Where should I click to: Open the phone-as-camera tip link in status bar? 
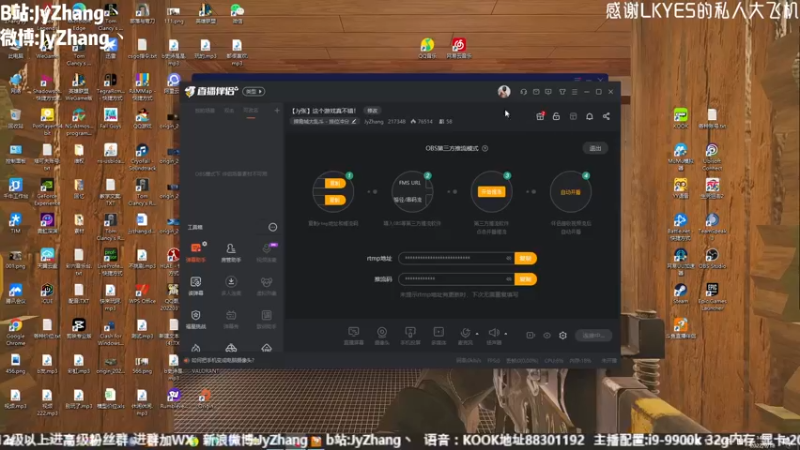click(222, 360)
